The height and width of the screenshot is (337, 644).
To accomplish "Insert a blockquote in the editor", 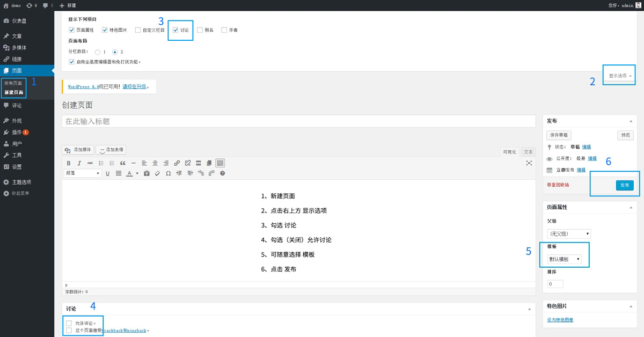I will pos(123,163).
